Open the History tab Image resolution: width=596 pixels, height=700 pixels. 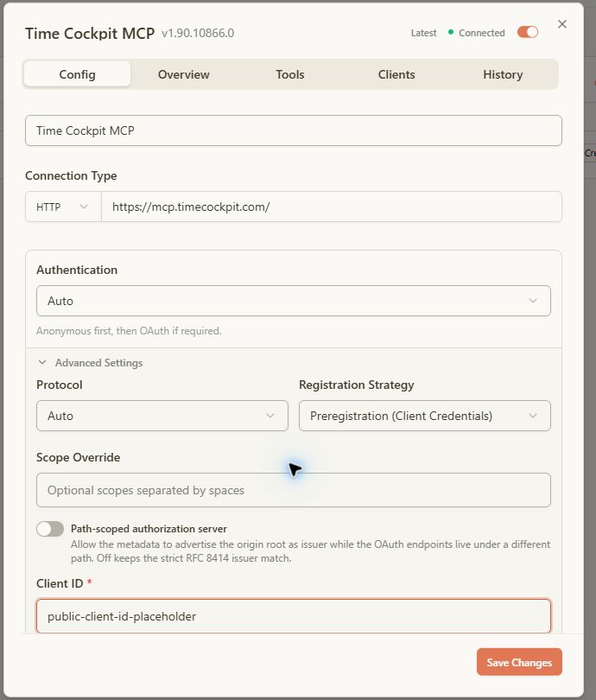(x=503, y=74)
